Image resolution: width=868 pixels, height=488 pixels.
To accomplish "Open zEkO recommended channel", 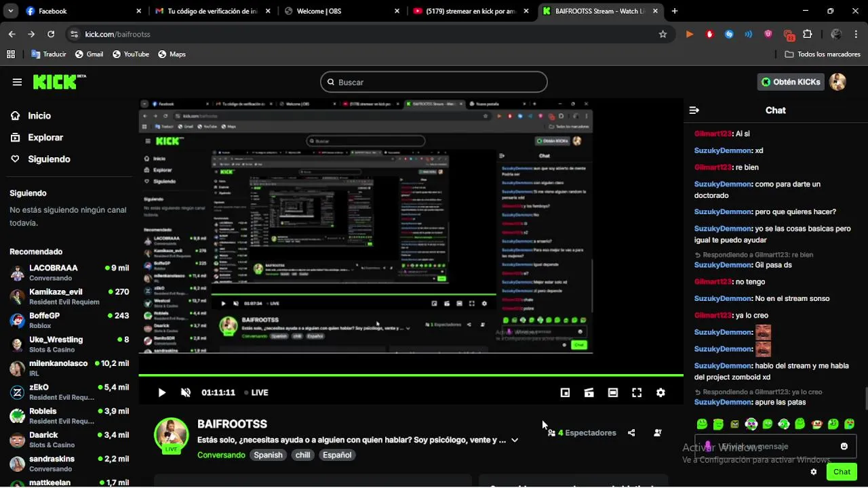I will pos(69,392).
